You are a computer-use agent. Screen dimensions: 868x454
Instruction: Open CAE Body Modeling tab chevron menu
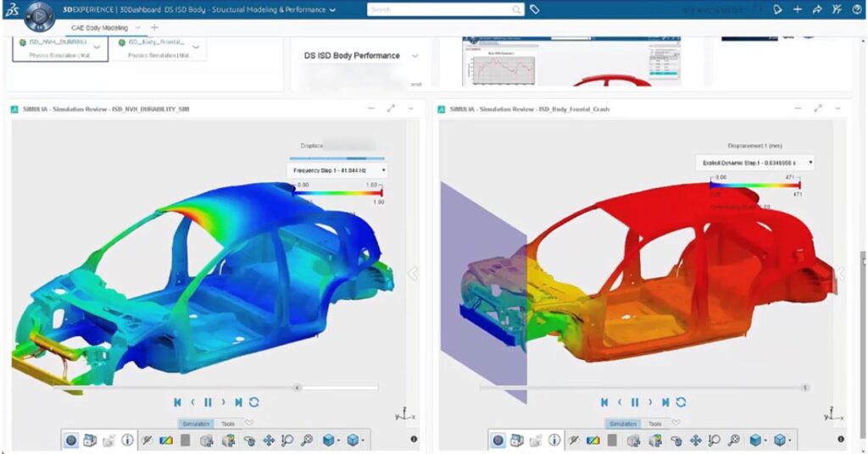pyautogui.click(x=138, y=28)
